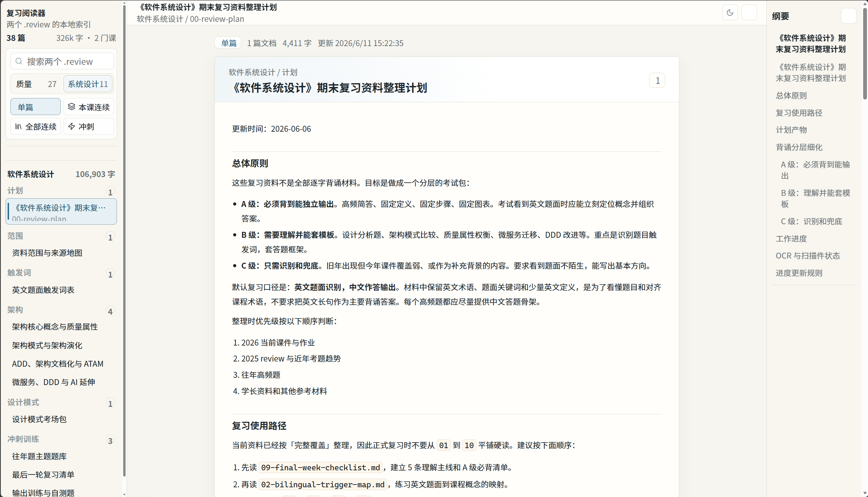The image size is (868, 497).
Task: Activate the 冲刺 mode with lightning icon
Action: 89,127
